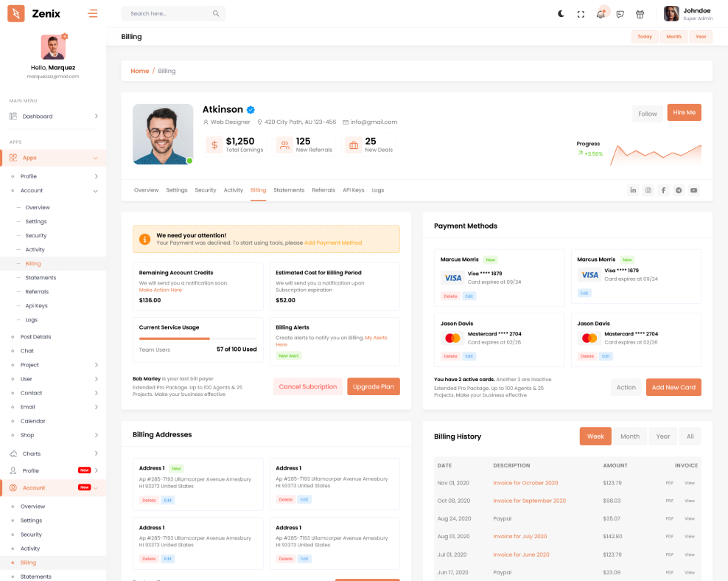Open Atkinson's LinkedIn profile icon
The image size is (728, 581).
(x=633, y=190)
